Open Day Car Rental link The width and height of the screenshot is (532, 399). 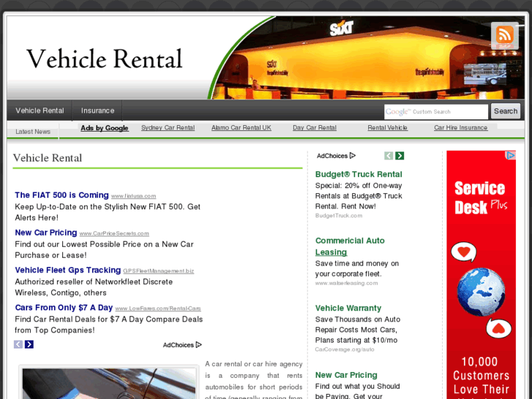click(x=315, y=127)
